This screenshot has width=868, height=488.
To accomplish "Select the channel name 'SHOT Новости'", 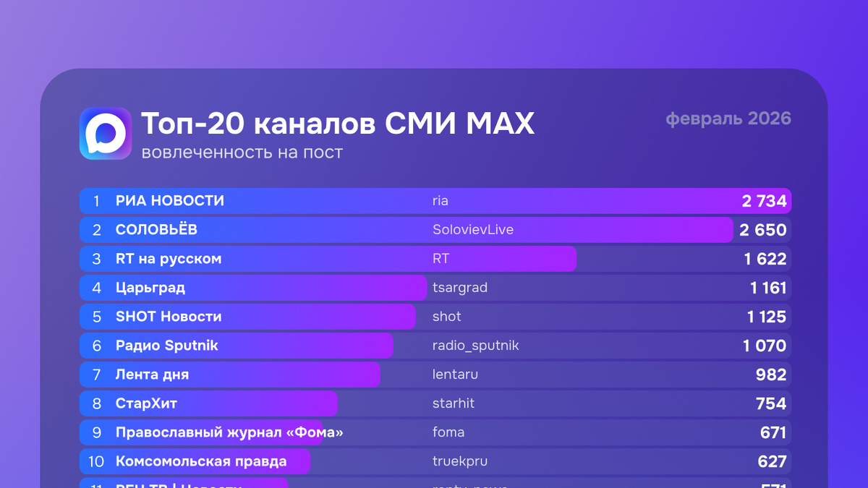I will (x=169, y=317).
